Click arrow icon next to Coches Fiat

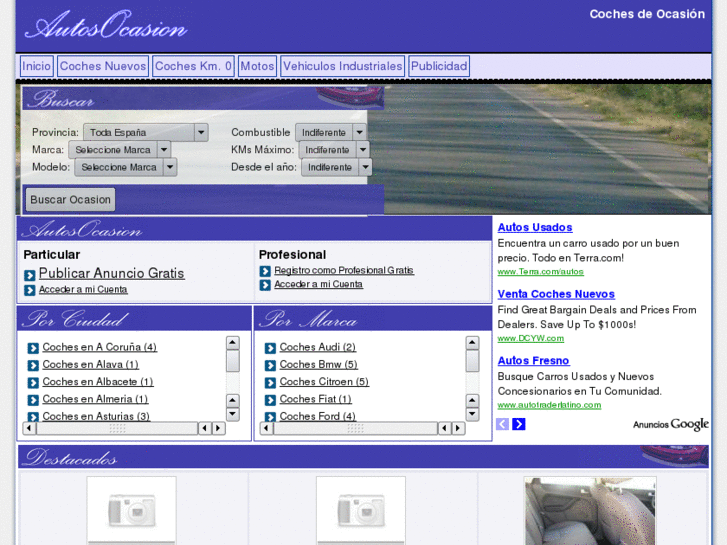point(270,400)
